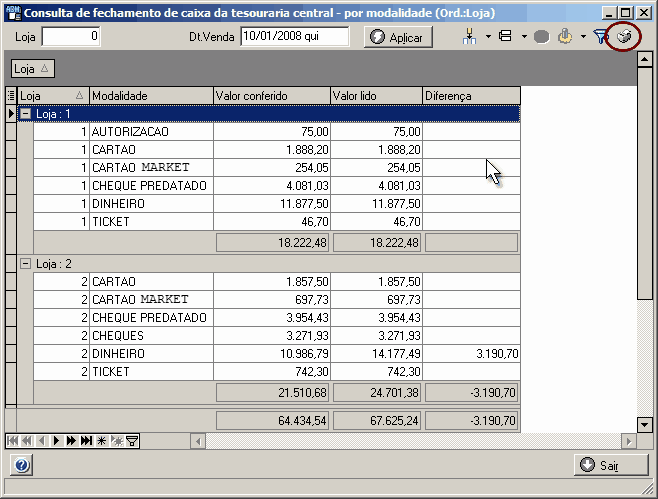Viewport: 658px width, 499px height.
Task: Go to last record in navigator
Action: pos(86,441)
